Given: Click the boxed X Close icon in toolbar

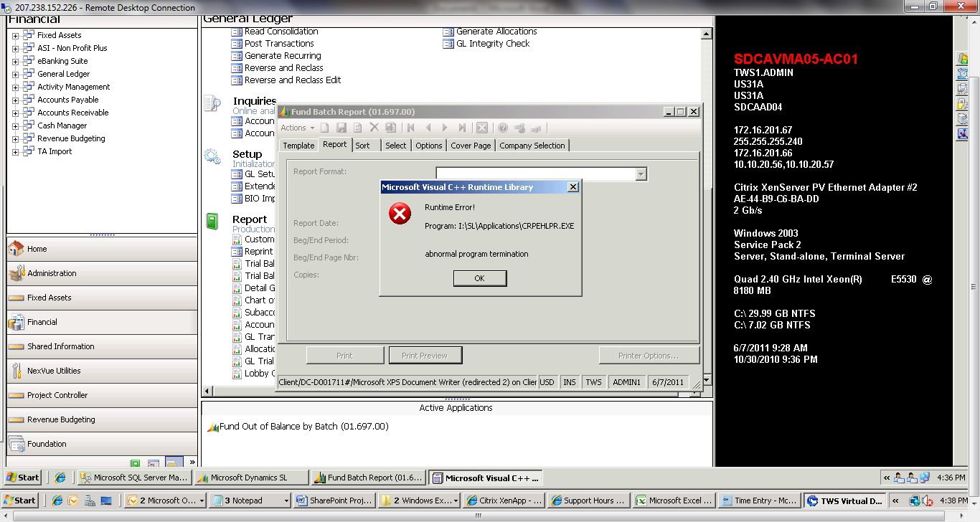Looking at the screenshot, I should tap(482, 128).
